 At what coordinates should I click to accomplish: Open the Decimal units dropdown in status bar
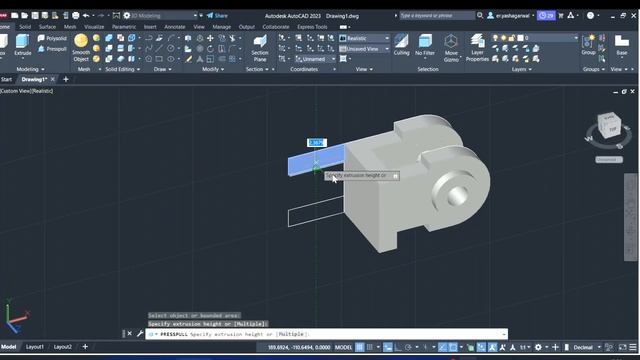587,347
